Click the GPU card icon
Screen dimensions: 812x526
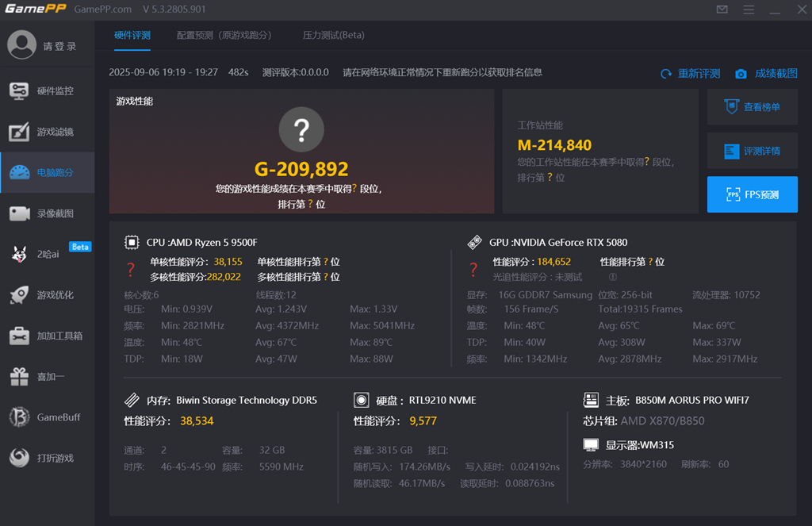click(474, 242)
